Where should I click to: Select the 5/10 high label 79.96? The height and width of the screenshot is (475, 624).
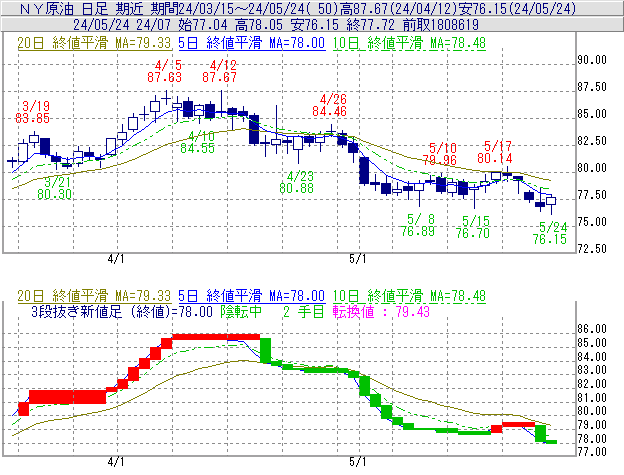[x=439, y=154]
